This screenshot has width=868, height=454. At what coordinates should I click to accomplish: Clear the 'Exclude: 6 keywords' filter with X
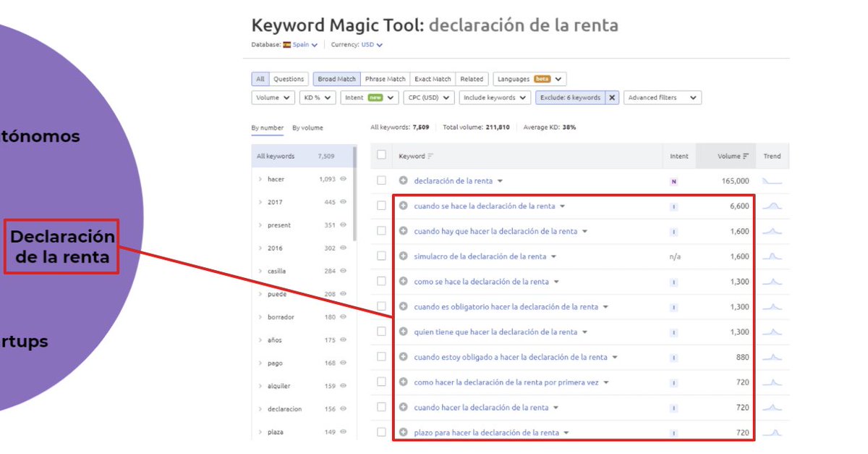click(612, 98)
